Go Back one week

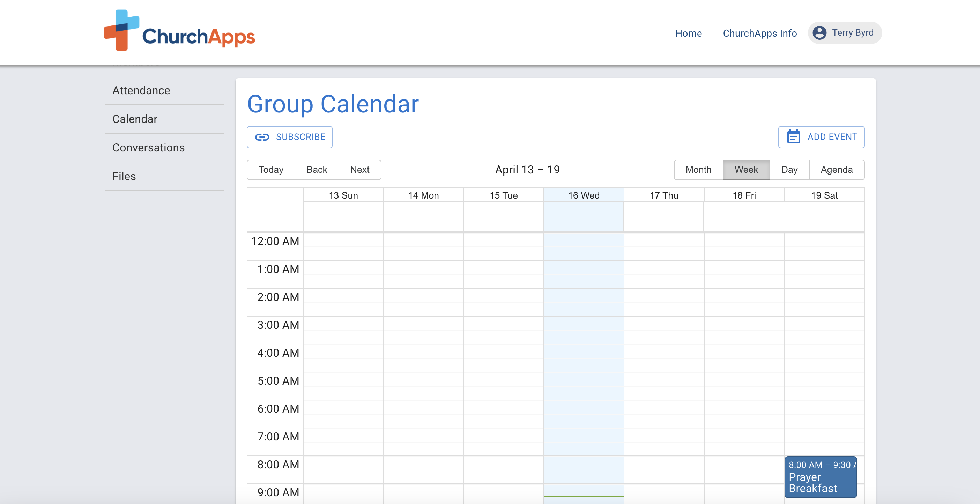(x=317, y=170)
